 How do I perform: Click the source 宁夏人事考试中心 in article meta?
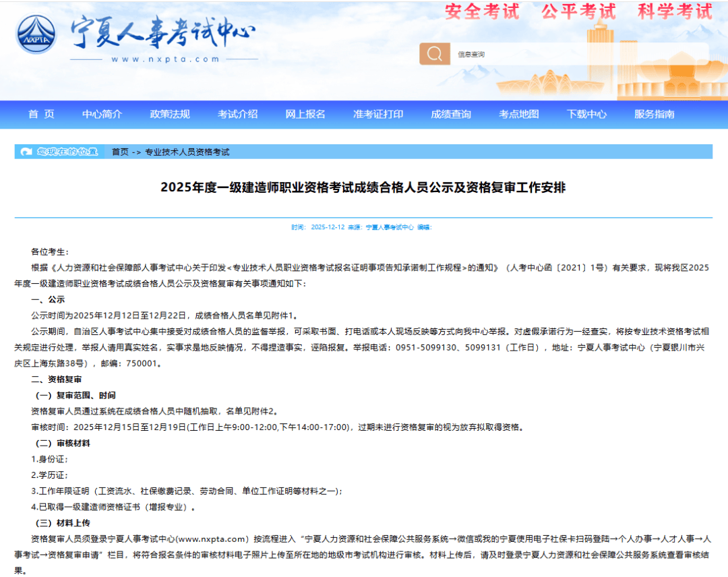tap(390, 227)
